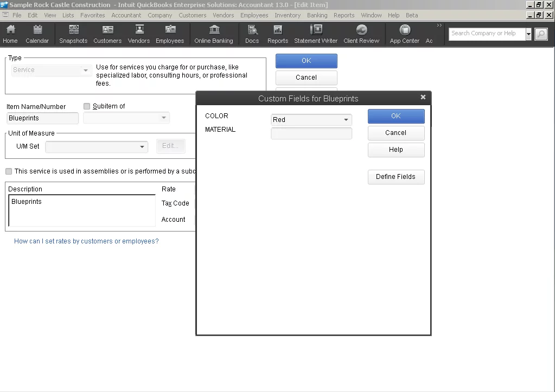The width and height of the screenshot is (555, 392).
Task: Open the Calendar icon
Action: [37, 34]
